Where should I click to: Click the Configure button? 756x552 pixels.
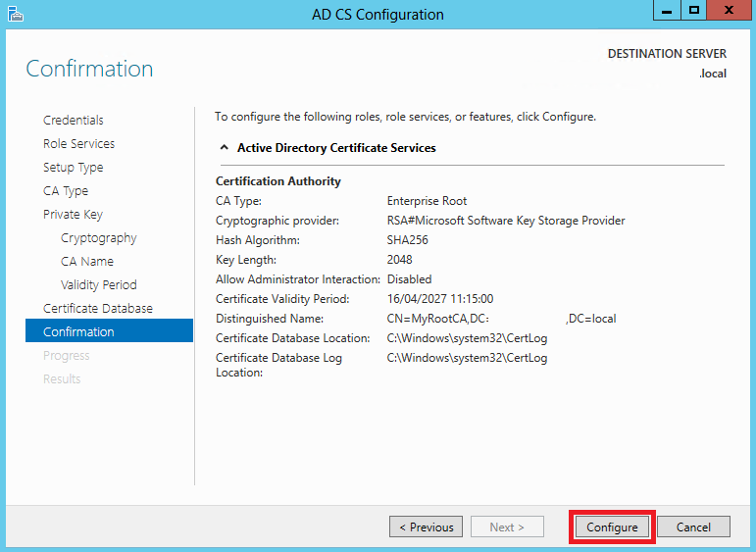[612, 527]
